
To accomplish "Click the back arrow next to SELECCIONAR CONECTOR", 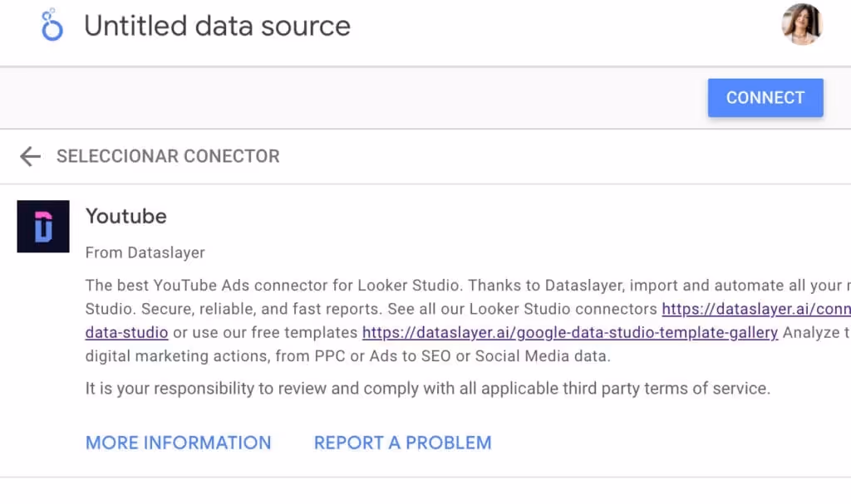I will click(30, 156).
